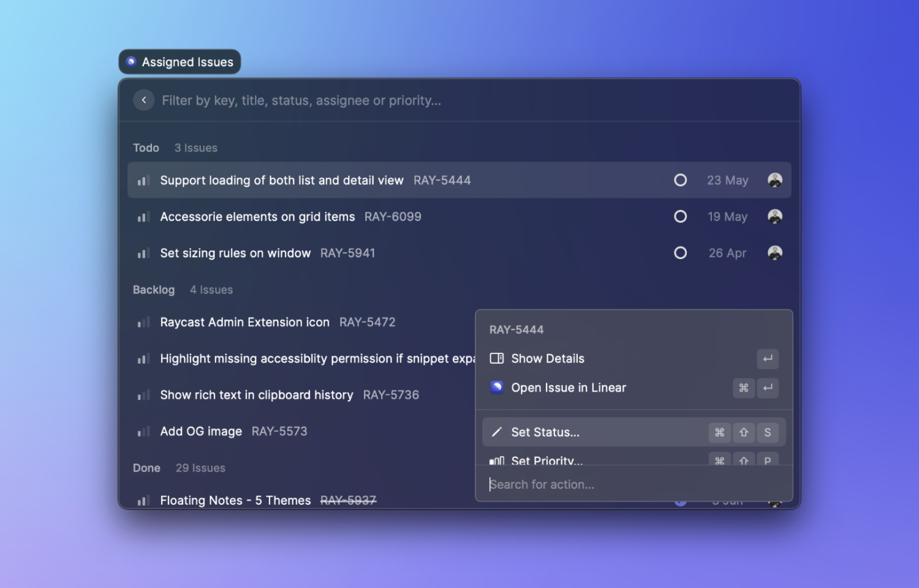The image size is (919, 588).
Task: Choose Open Issue in Linear action
Action: tap(633, 388)
